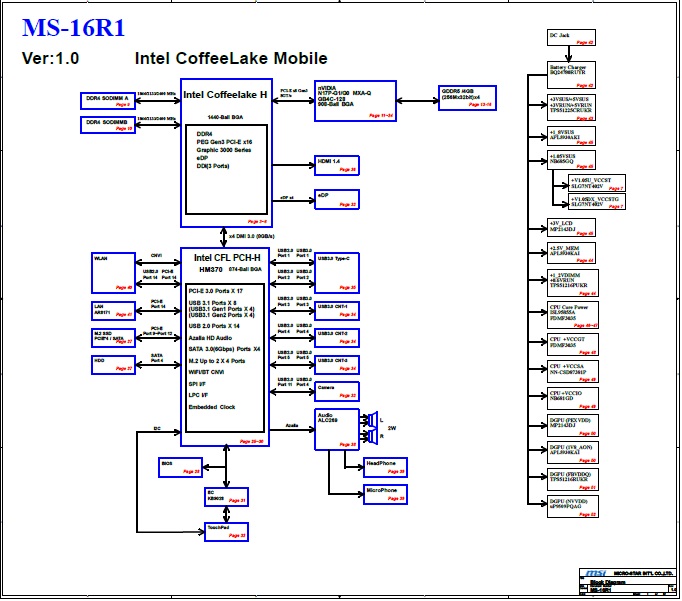The image size is (682, 601).
Task: Select the MicroPhone block
Action: 385,494
